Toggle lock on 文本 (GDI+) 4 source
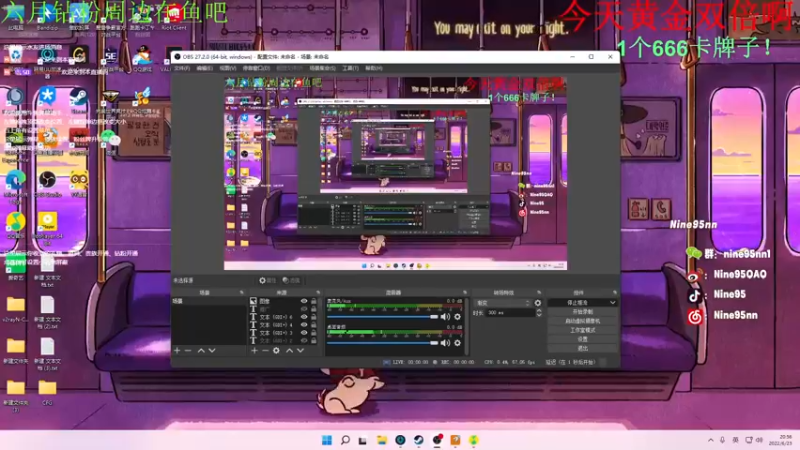The image size is (800, 450). (x=314, y=324)
